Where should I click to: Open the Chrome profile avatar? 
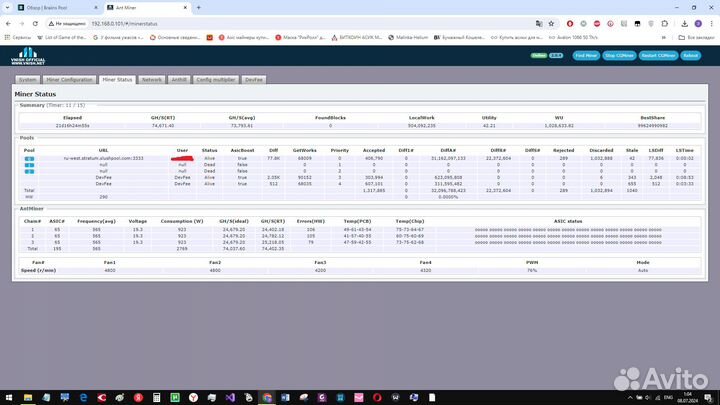tap(698, 23)
